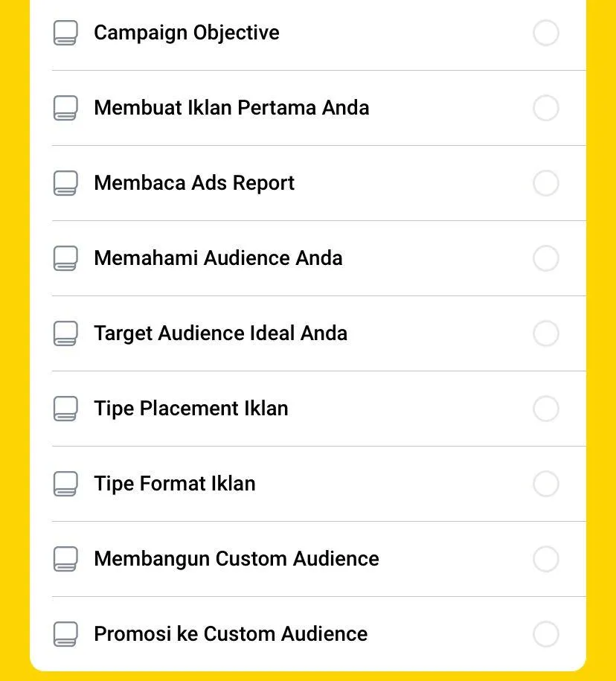Open the Tipe Format Iklan lesson title
The image size is (616, 681).
175,484
